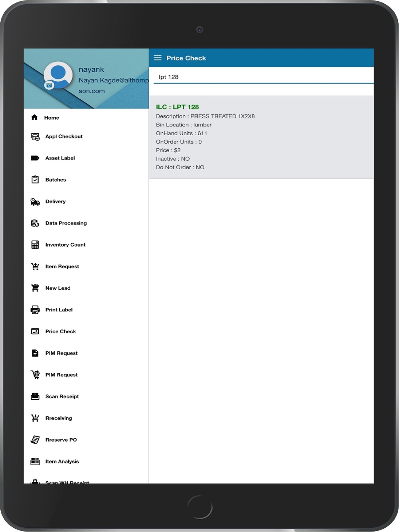Click the 'Bin Location : lumber' line

click(x=184, y=124)
